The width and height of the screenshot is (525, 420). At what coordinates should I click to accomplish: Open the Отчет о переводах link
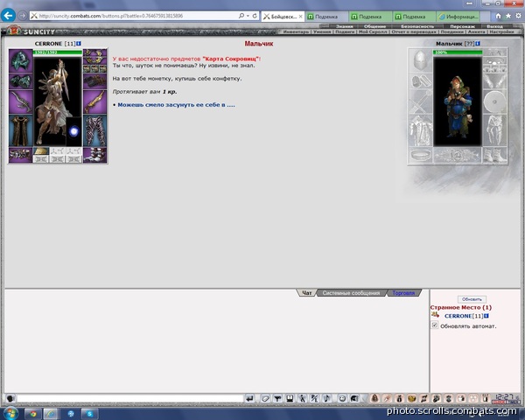tap(414, 31)
